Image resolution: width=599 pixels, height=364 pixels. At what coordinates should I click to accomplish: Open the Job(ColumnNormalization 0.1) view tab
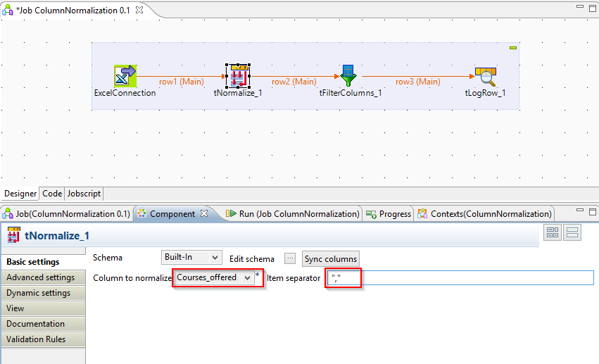[x=67, y=214]
